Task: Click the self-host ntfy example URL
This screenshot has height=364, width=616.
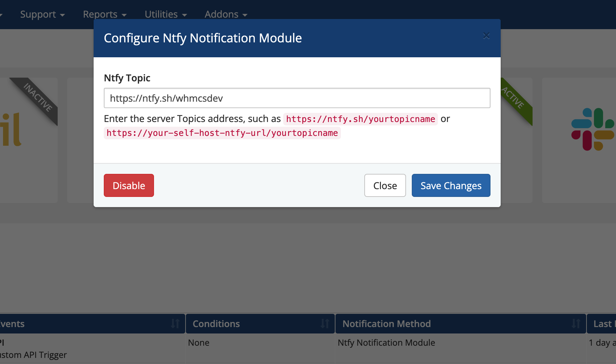Action: 222,133
